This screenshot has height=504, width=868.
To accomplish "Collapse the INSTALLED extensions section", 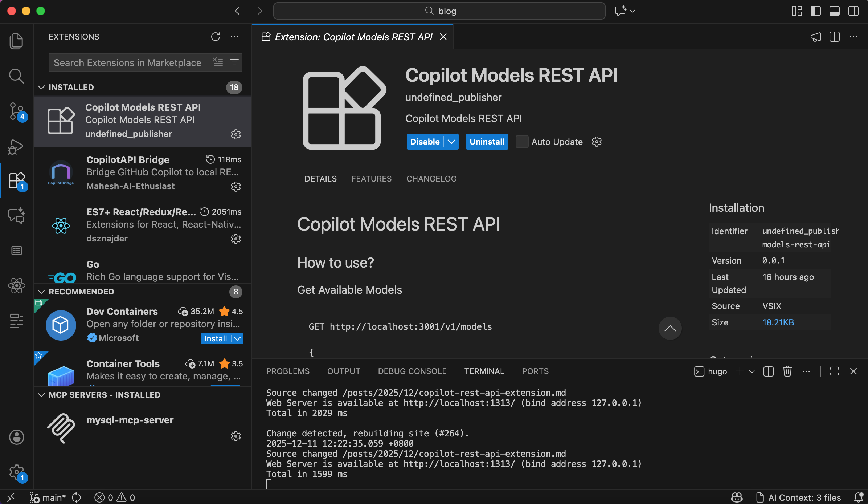I will pos(41,87).
